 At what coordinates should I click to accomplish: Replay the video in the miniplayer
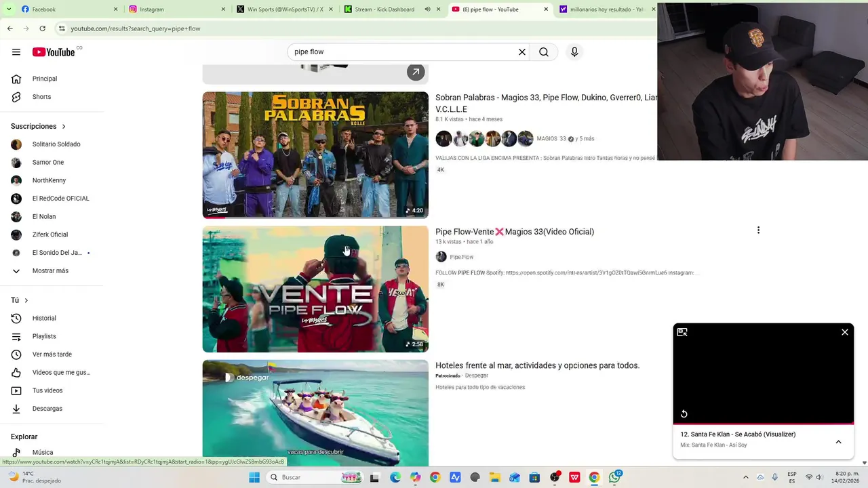[x=684, y=413]
